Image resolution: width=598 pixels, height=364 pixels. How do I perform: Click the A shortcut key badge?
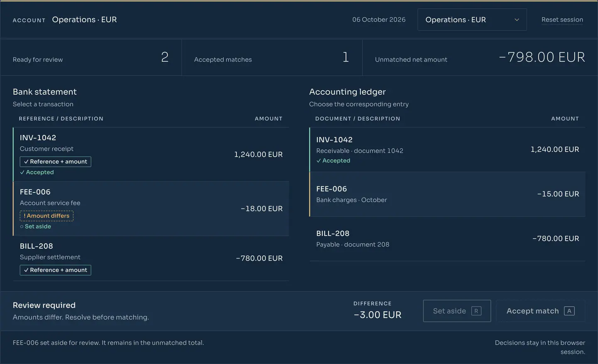(x=569, y=311)
